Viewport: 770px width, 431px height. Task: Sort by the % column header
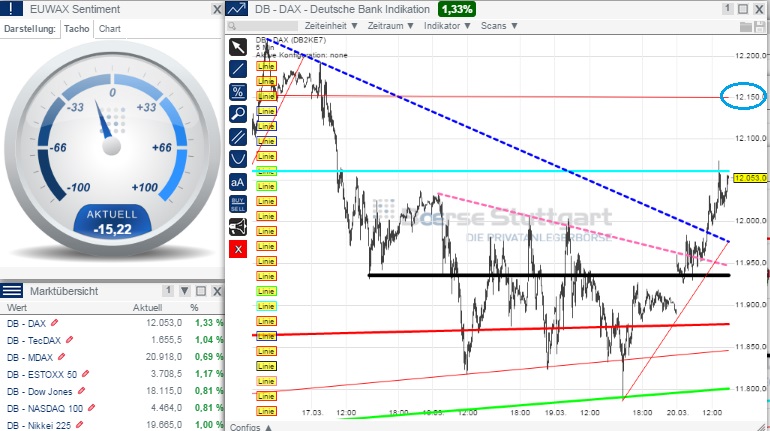click(194, 308)
